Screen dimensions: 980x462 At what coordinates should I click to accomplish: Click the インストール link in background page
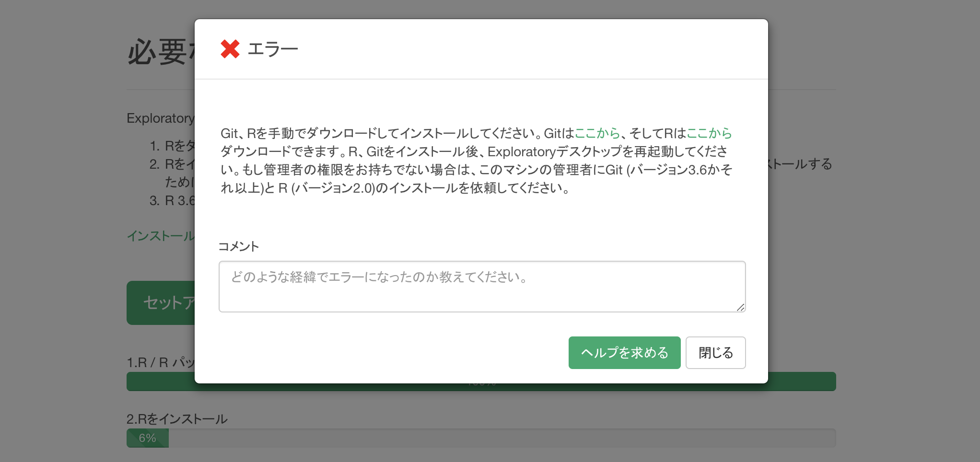tap(161, 236)
